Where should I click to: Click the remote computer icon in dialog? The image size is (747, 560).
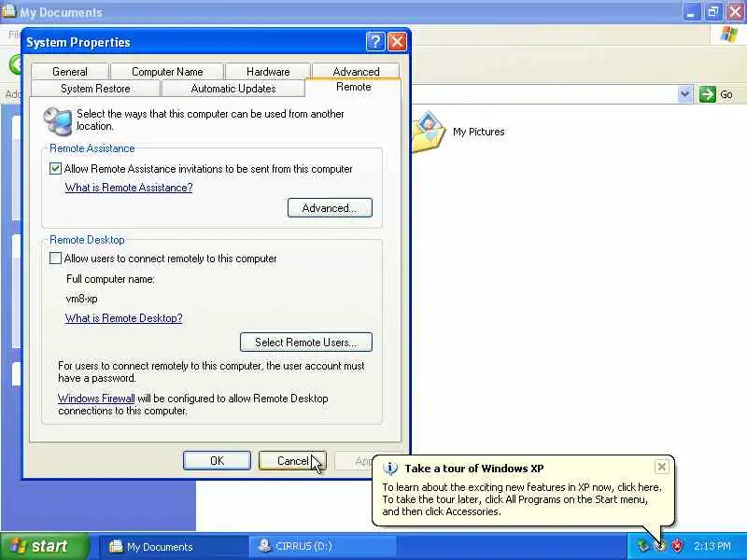(x=58, y=120)
